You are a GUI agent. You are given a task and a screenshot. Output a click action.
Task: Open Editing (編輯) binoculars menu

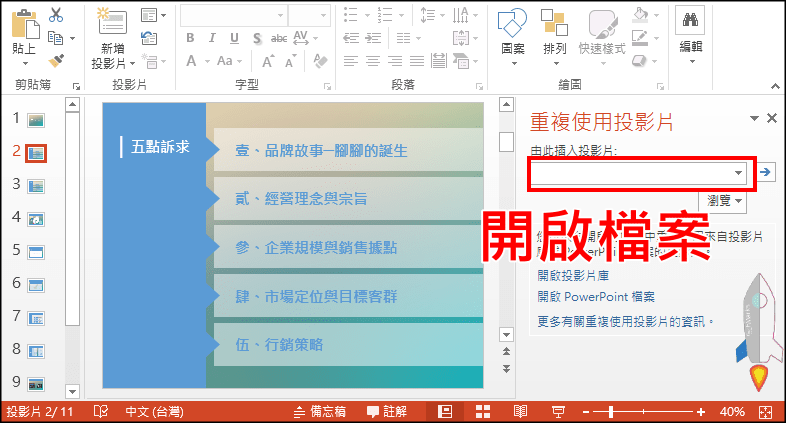[x=690, y=36]
